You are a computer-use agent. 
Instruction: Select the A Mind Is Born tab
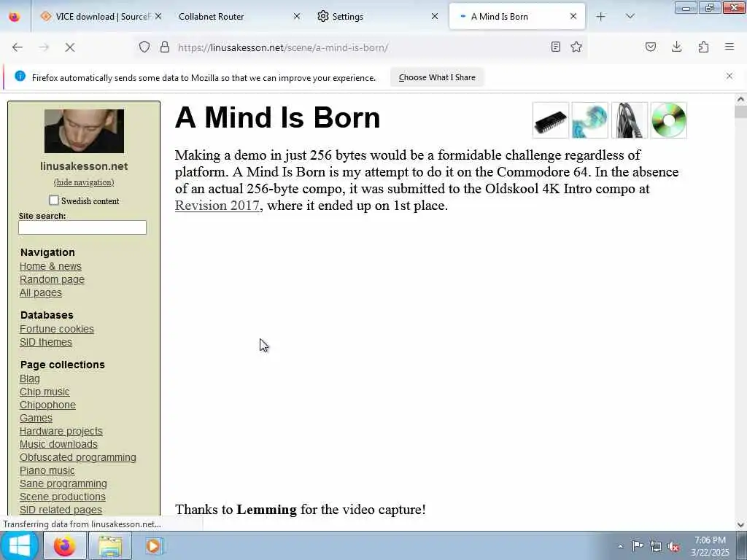[517, 17]
